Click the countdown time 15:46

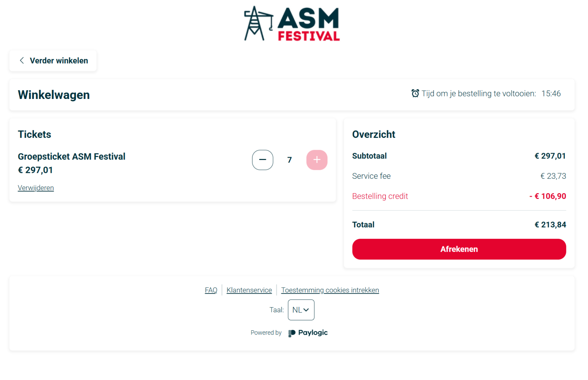point(551,93)
